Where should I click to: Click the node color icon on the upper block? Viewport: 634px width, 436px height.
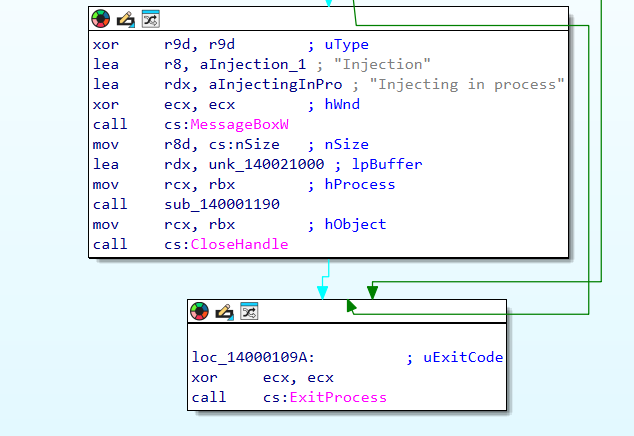pos(101,18)
